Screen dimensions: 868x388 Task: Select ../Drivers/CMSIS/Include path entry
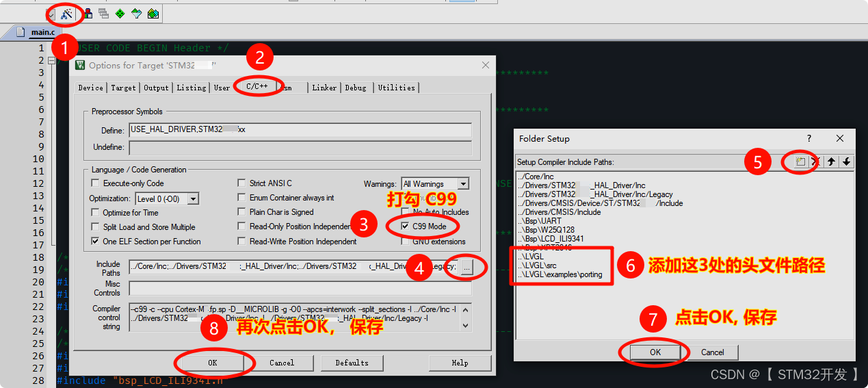(x=559, y=212)
